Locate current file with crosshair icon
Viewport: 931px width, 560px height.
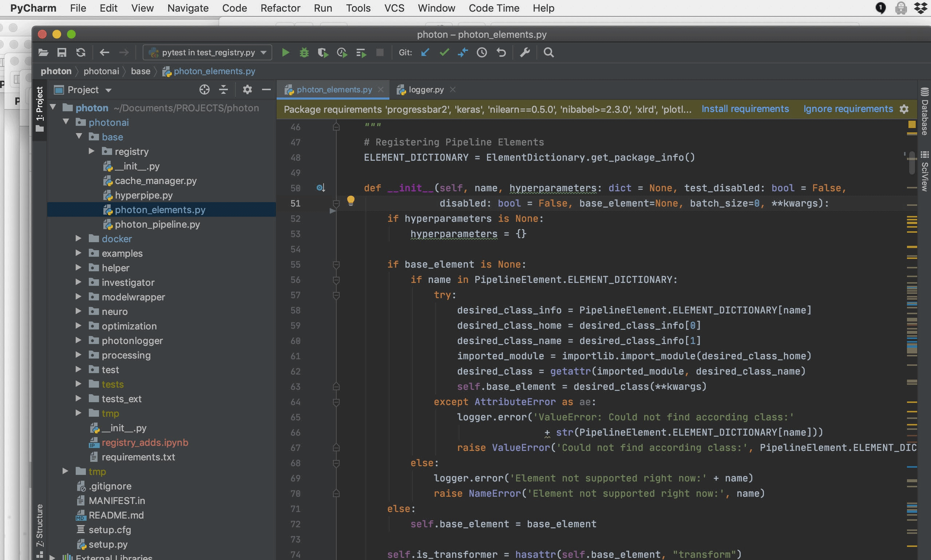point(204,89)
